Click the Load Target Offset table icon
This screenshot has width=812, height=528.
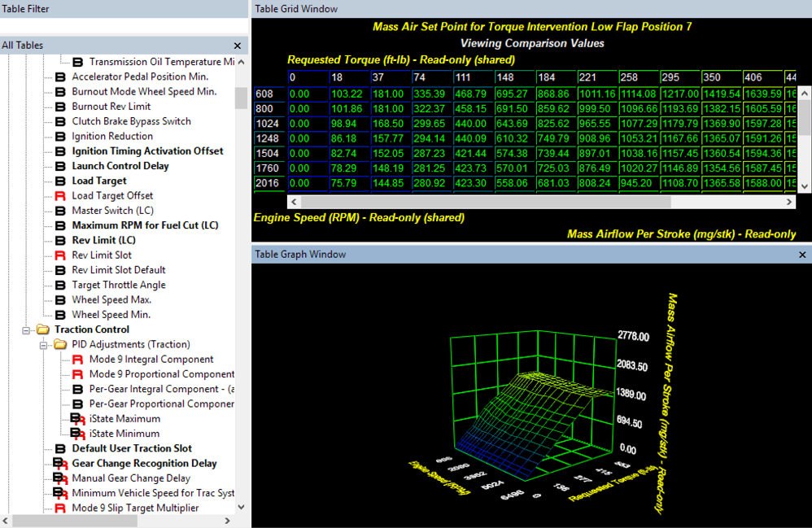pyautogui.click(x=60, y=196)
